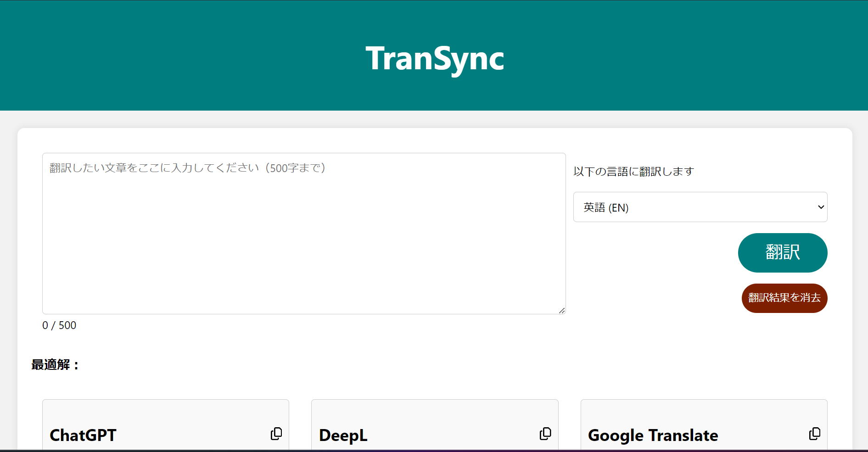The width and height of the screenshot is (868, 452).
Task: Click the TranSync header title
Action: tap(435, 59)
